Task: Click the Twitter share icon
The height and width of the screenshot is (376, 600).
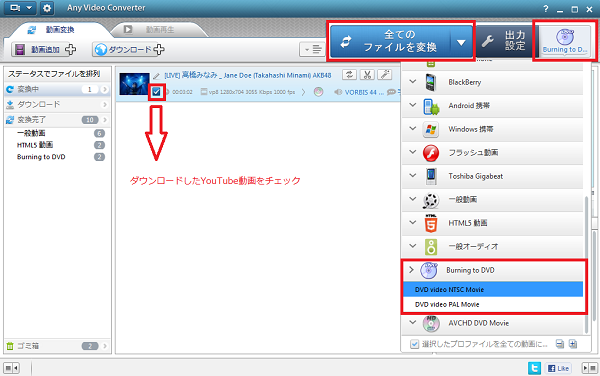Action: (534, 368)
